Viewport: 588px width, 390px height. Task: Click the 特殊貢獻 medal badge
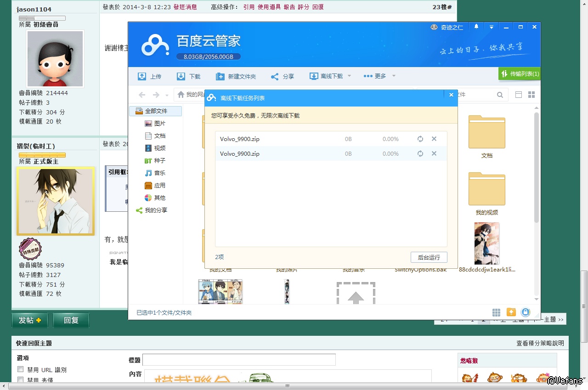tap(30, 249)
